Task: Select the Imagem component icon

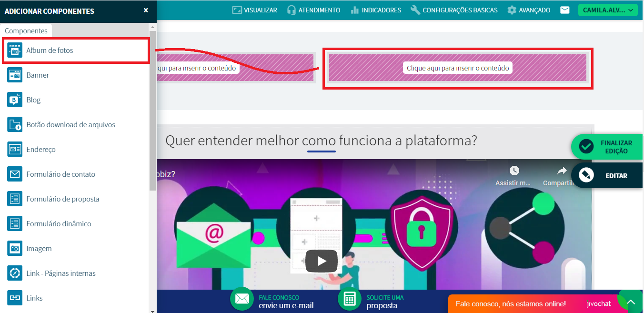Action: click(15, 249)
